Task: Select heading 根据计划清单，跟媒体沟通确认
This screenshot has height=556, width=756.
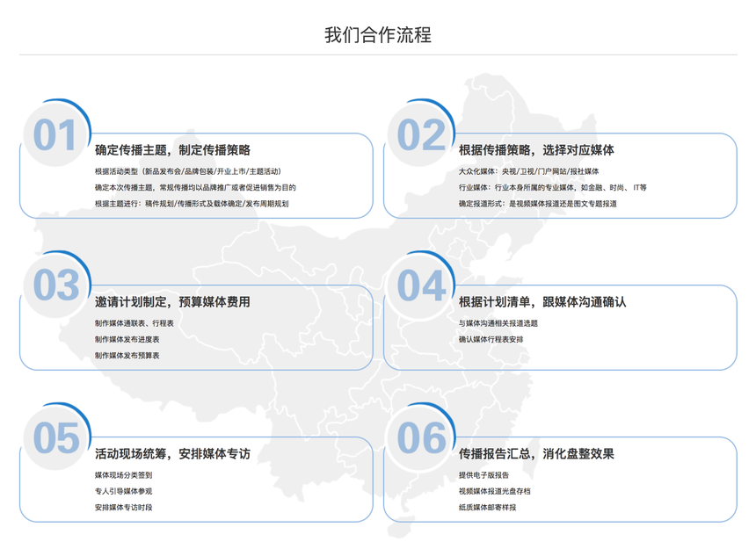Action: 542,302
